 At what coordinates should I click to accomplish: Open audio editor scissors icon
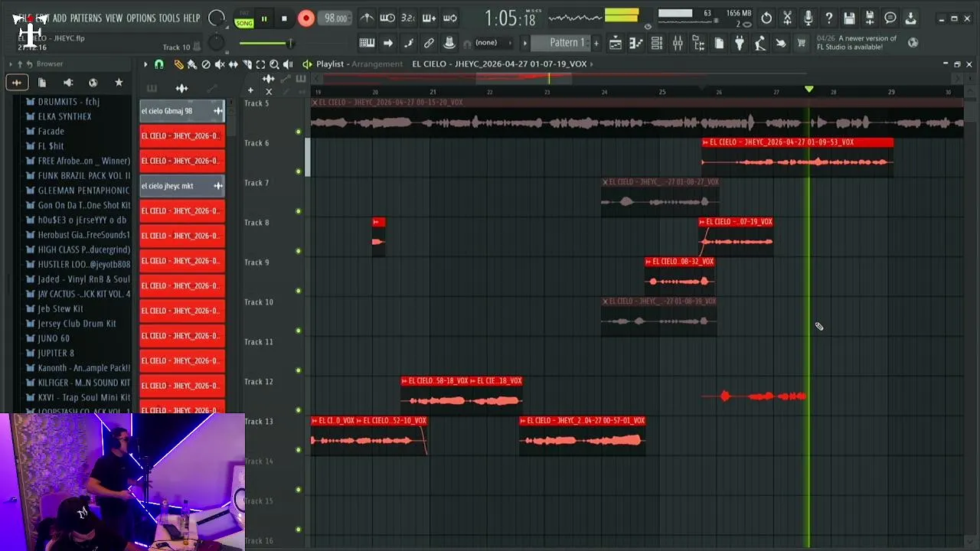click(787, 18)
